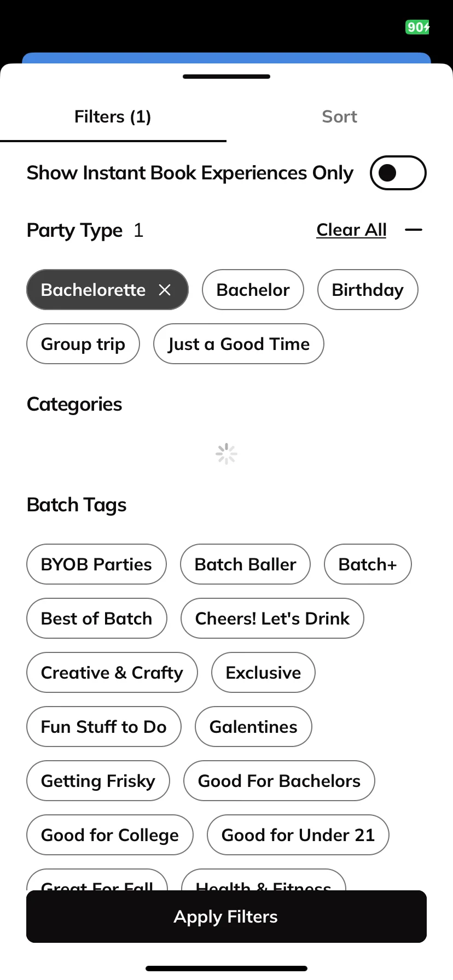Enable the Creative & Crafty tag
453x980 pixels.
tap(112, 673)
